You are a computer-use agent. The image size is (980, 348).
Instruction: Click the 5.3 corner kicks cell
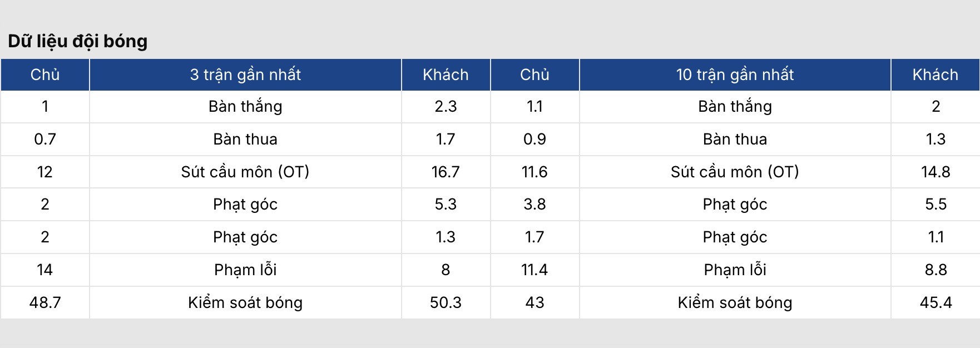(446, 204)
